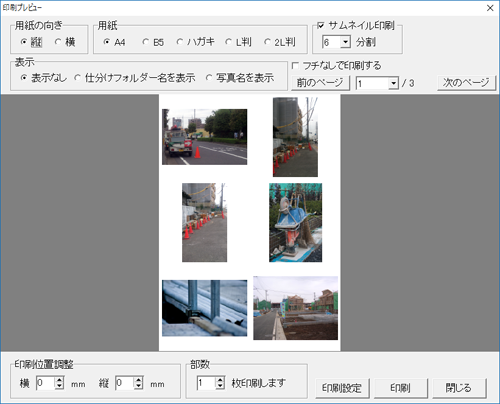
Task: Click the truck photo thumbnail in preview
Action: pyautogui.click(x=205, y=137)
